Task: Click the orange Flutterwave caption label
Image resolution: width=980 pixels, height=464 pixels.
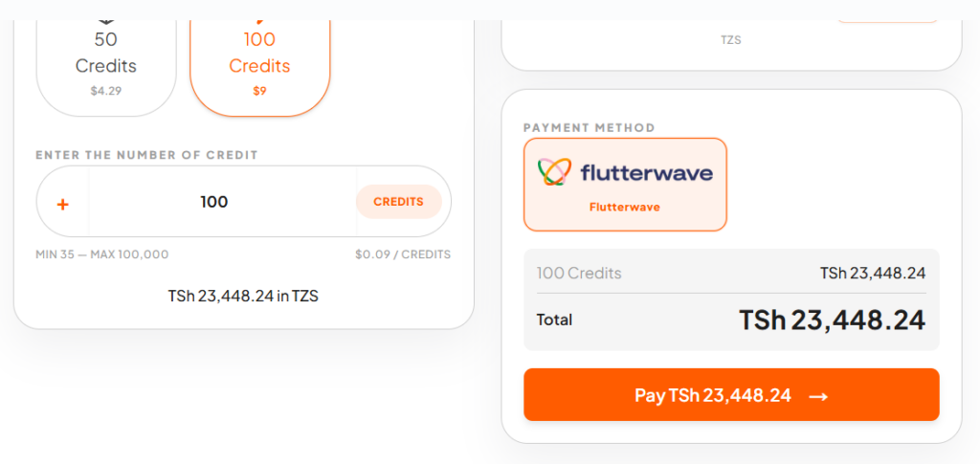Action: (625, 207)
